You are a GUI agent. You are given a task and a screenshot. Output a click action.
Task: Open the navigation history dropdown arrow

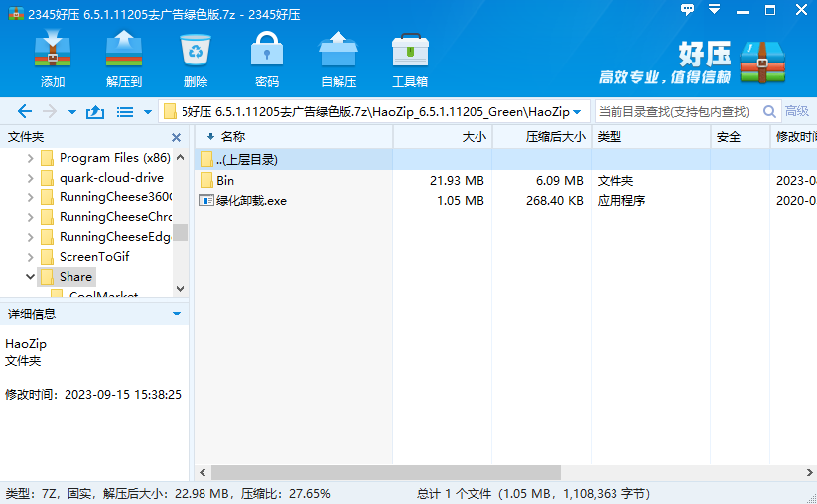[72, 112]
